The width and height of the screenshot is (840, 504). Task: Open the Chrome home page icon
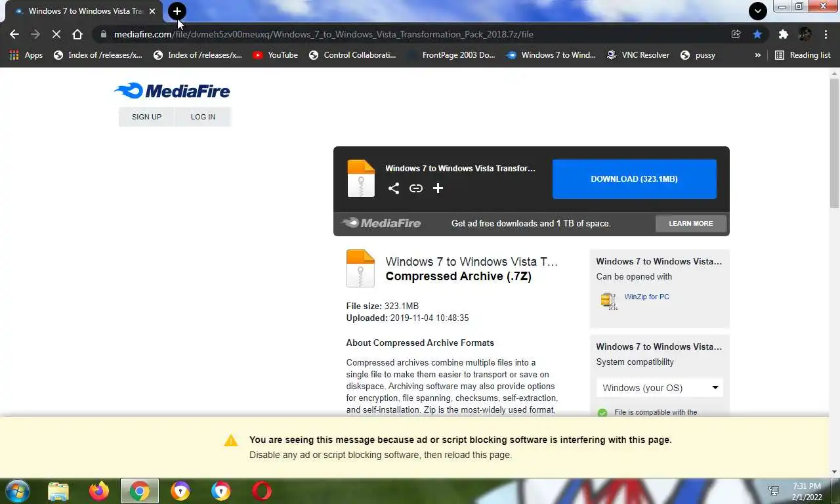(77, 34)
